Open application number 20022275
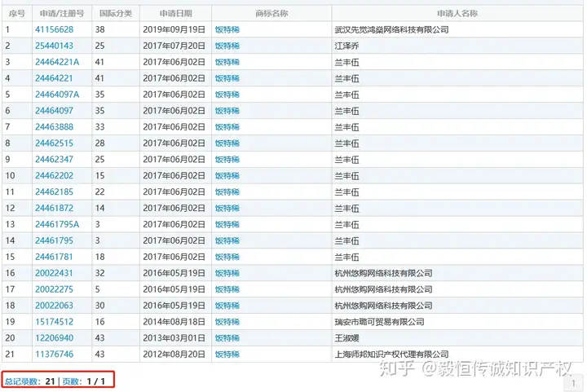 click(x=55, y=289)
